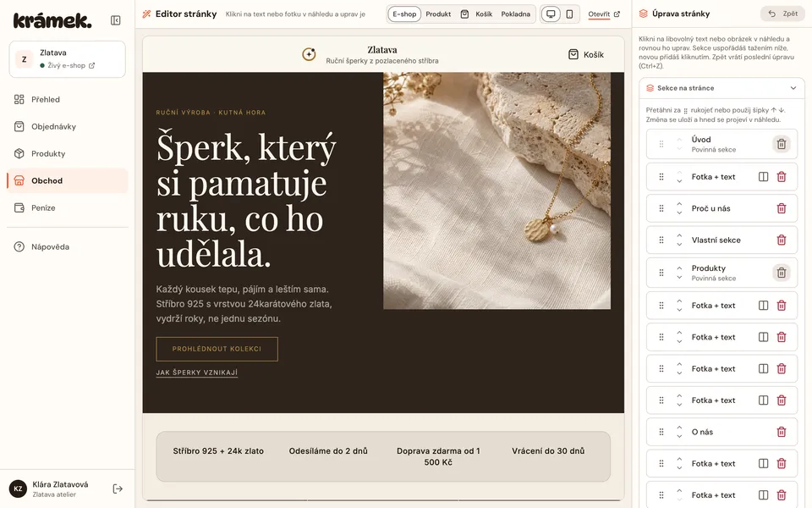Image resolution: width=812 pixels, height=508 pixels.
Task: Click the Prohlédnout kolekci button
Action: (x=217, y=349)
